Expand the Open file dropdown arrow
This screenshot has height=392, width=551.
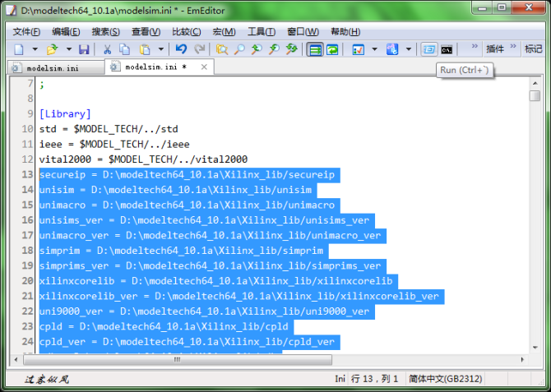tap(69, 49)
